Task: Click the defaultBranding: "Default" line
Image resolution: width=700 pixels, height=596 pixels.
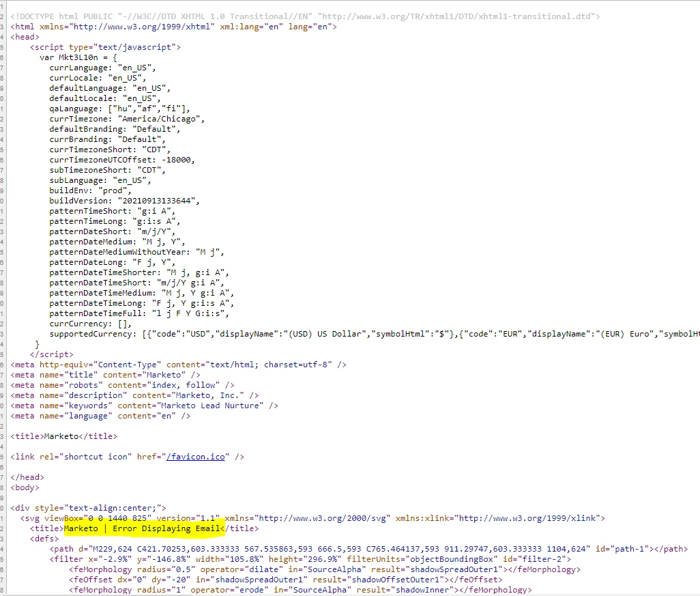Action: 115,130
